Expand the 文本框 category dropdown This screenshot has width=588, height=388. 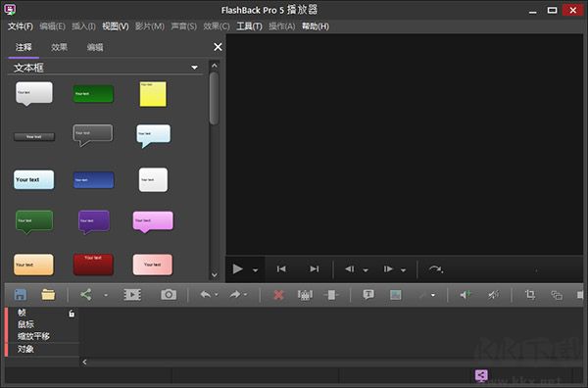pyautogui.click(x=194, y=68)
